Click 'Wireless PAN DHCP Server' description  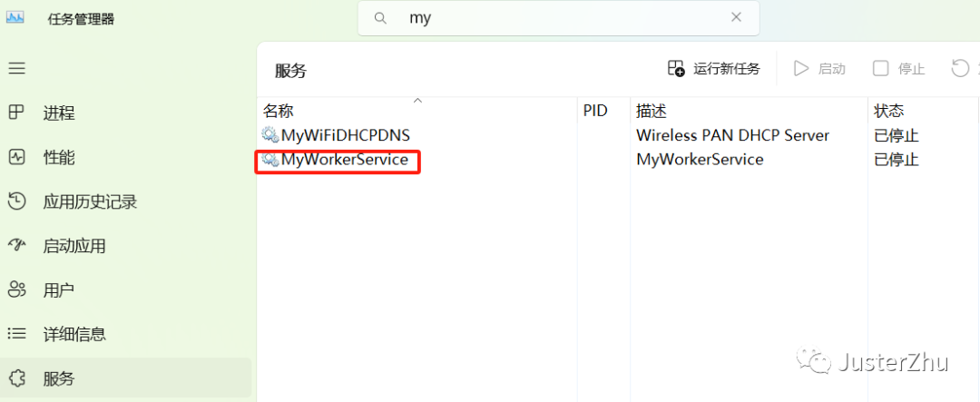(732, 135)
